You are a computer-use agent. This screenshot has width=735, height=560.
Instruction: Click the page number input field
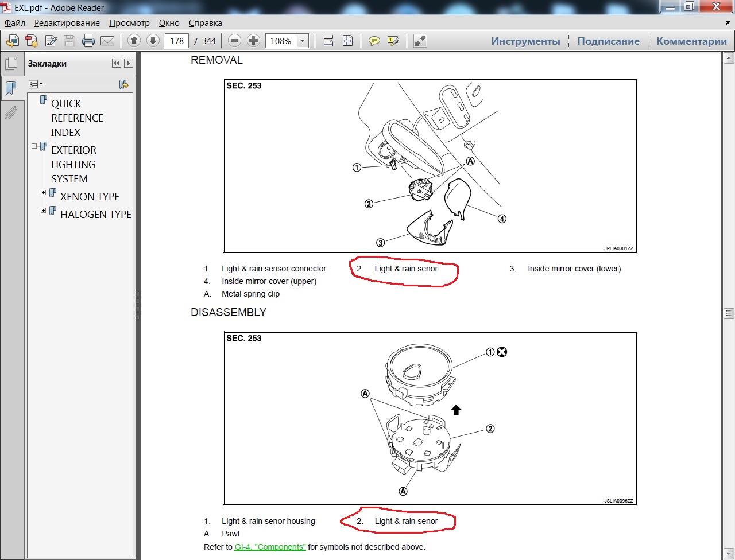(x=177, y=41)
